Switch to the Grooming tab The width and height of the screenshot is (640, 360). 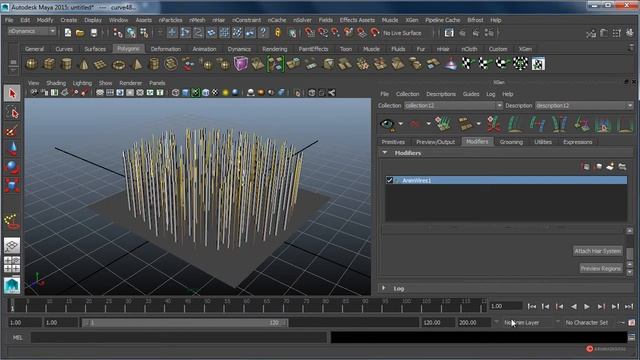click(511, 142)
